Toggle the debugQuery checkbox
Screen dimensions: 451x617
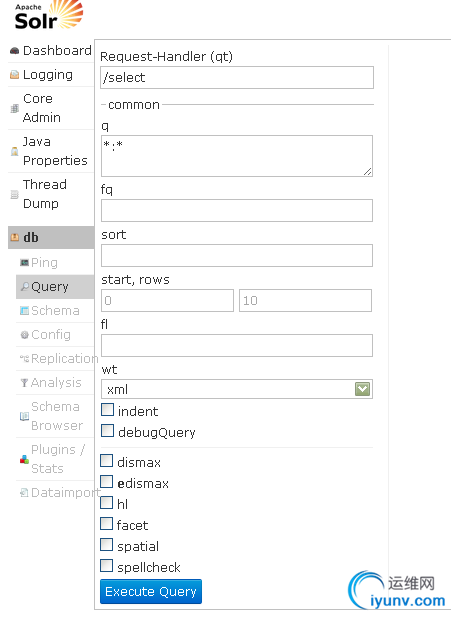(107, 431)
